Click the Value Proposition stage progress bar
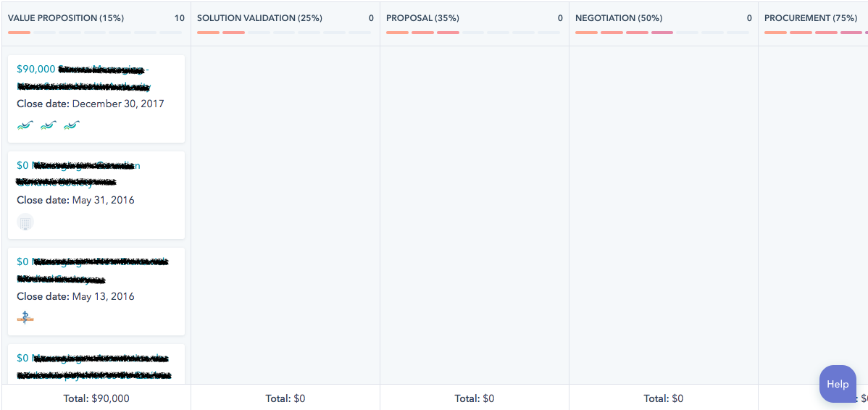Viewport: 868px width, 410px height. (x=96, y=33)
